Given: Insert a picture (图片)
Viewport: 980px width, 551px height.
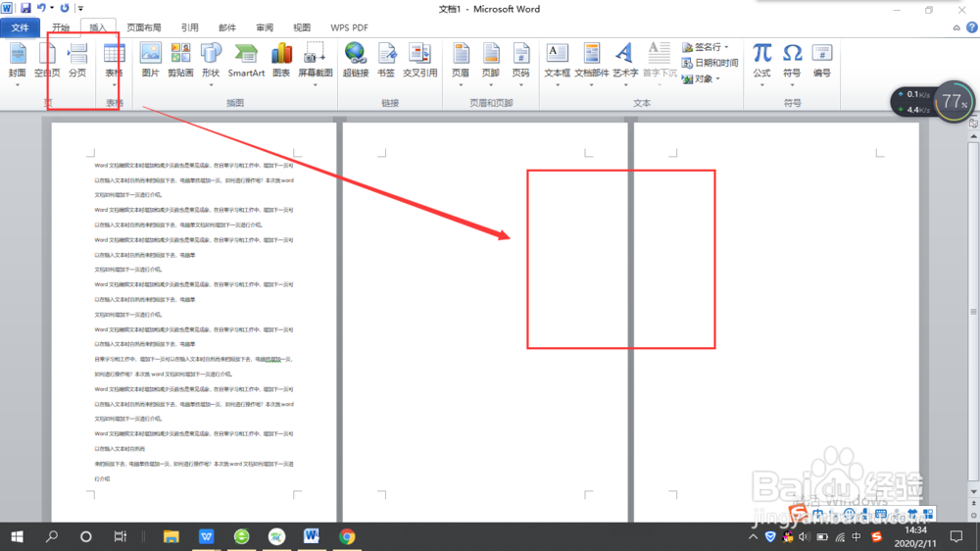Looking at the screenshot, I should pos(151,62).
